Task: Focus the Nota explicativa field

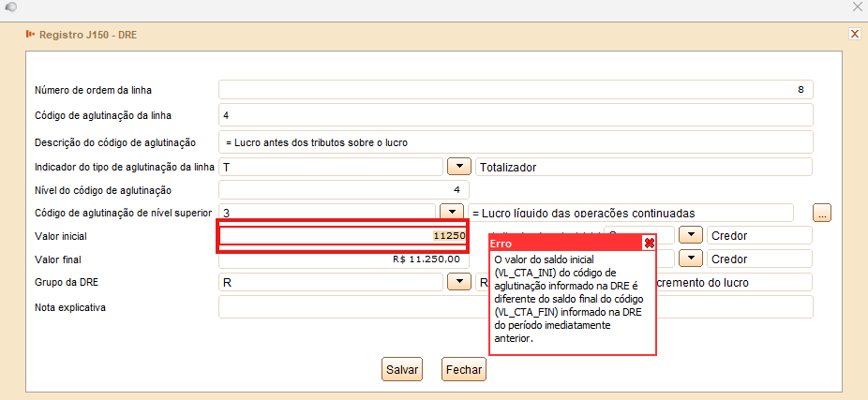Action: (516, 306)
